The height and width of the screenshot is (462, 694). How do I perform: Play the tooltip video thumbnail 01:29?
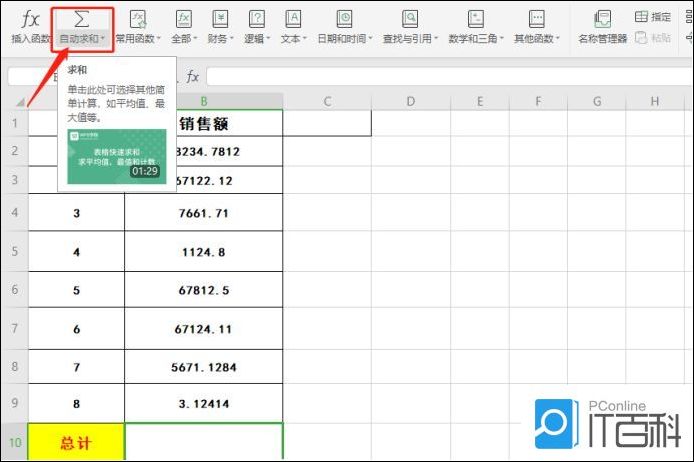[x=117, y=157]
